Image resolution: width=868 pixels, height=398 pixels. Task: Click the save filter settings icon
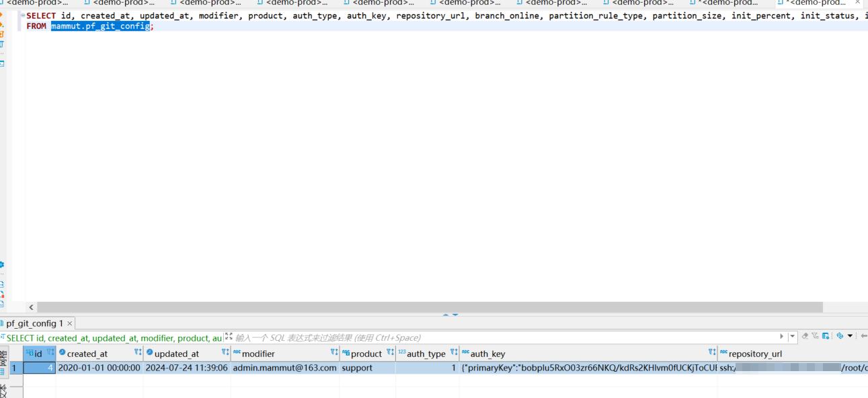(825, 336)
